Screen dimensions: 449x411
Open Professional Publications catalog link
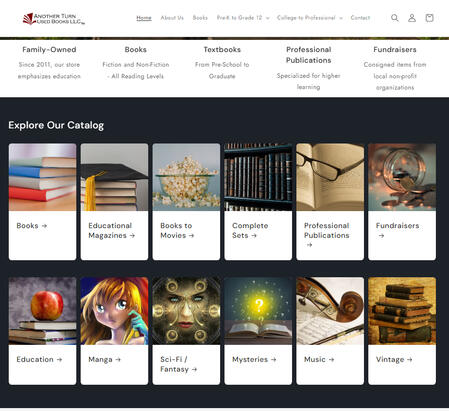tap(327, 235)
